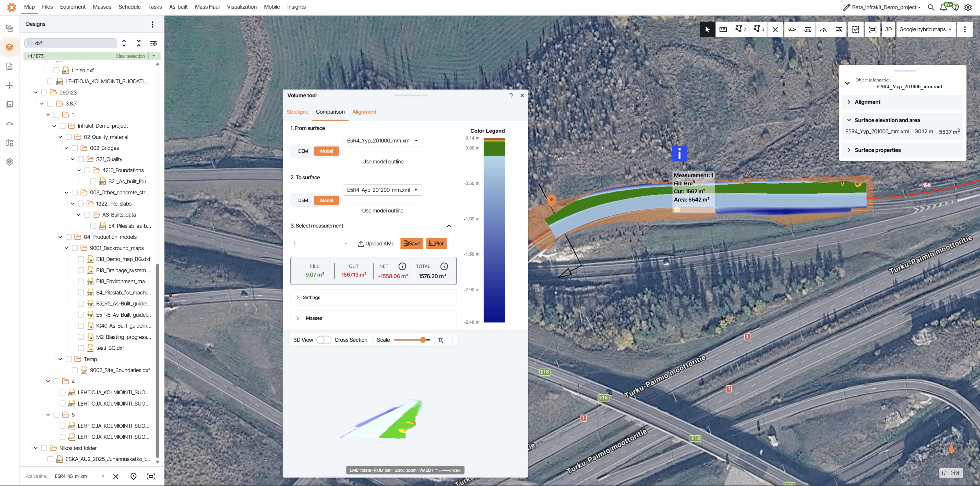This screenshot has height=486, width=980.
Task: Switch to the Alignment tab
Action: [364, 112]
